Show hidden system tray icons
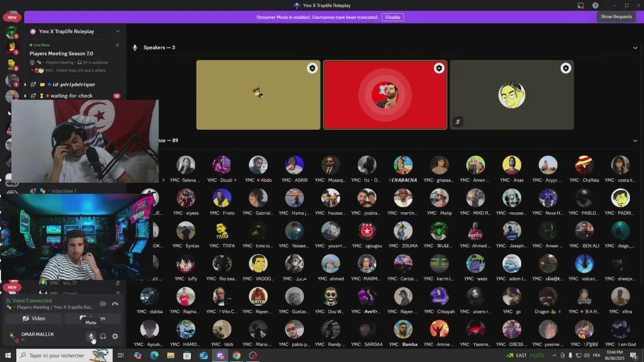The width and height of the screenshot is (644, 362). (554, 355)
